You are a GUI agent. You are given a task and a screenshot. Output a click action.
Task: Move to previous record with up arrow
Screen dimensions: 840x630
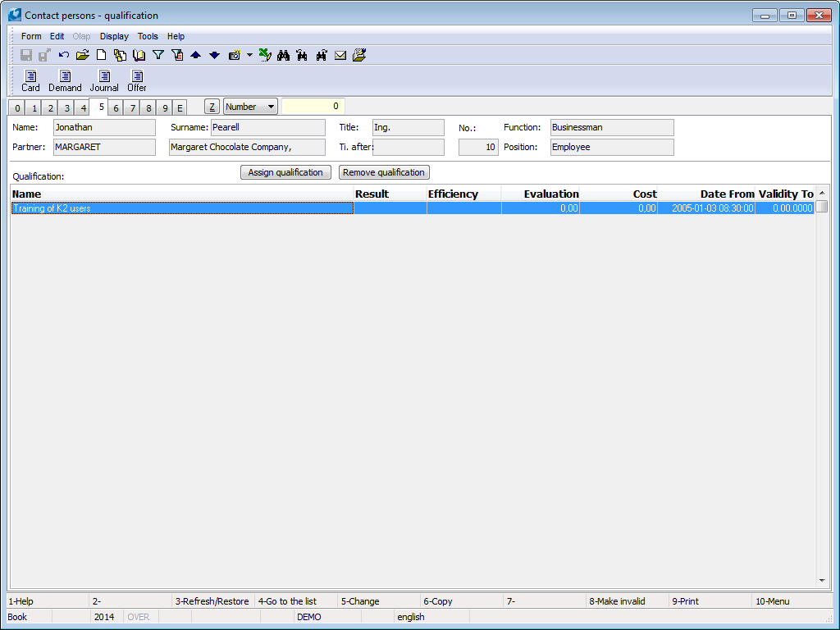195,55
